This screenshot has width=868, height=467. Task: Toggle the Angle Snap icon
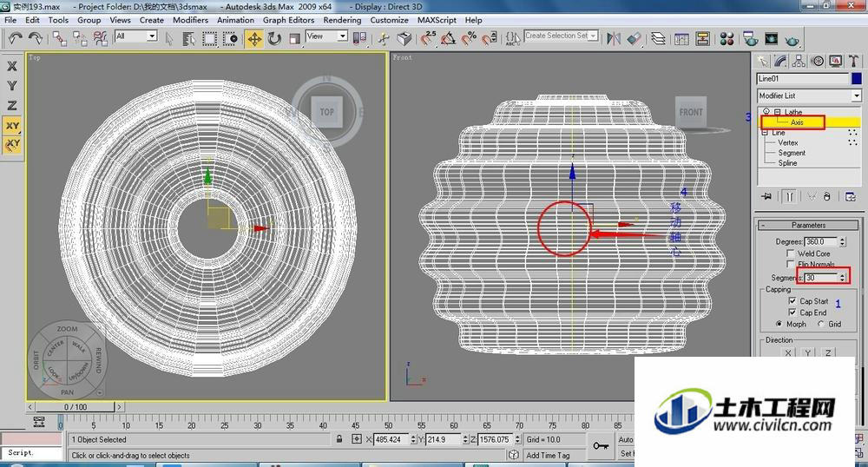pyautogui.click(x=449, y=38)
